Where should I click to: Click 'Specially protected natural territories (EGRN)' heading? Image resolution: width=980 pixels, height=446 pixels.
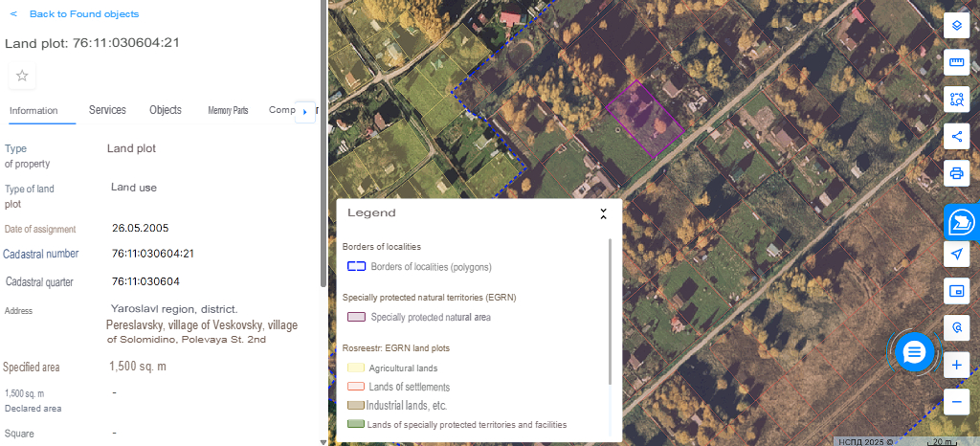pos(430,298)
